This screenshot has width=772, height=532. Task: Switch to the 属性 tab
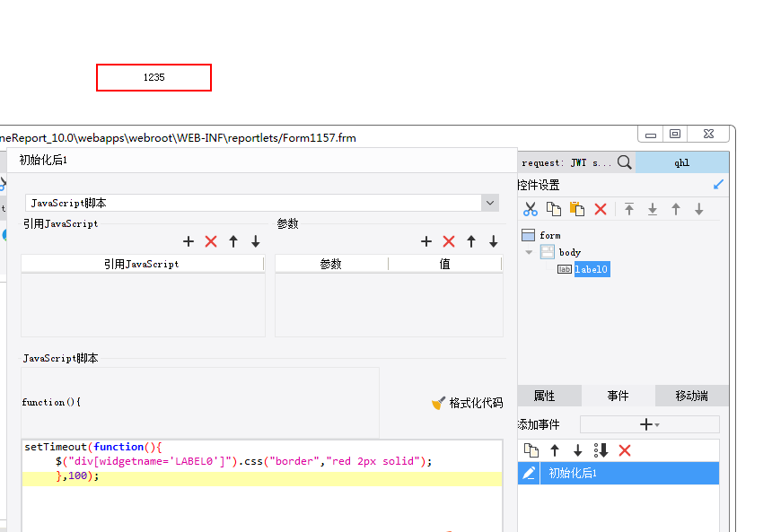tap(545, 396)
